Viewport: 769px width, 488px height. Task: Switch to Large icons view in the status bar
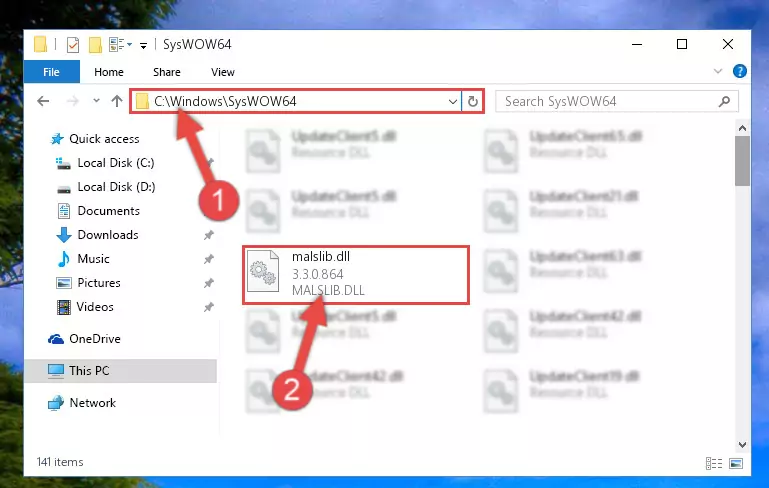(x=736, y=463)
